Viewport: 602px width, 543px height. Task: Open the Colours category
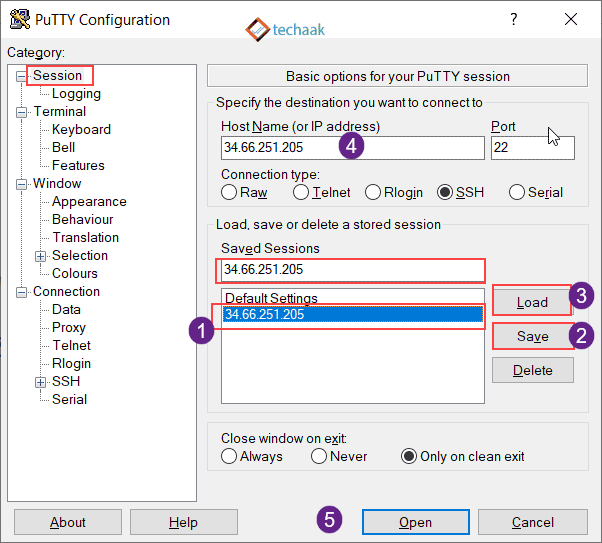point(75,273)
